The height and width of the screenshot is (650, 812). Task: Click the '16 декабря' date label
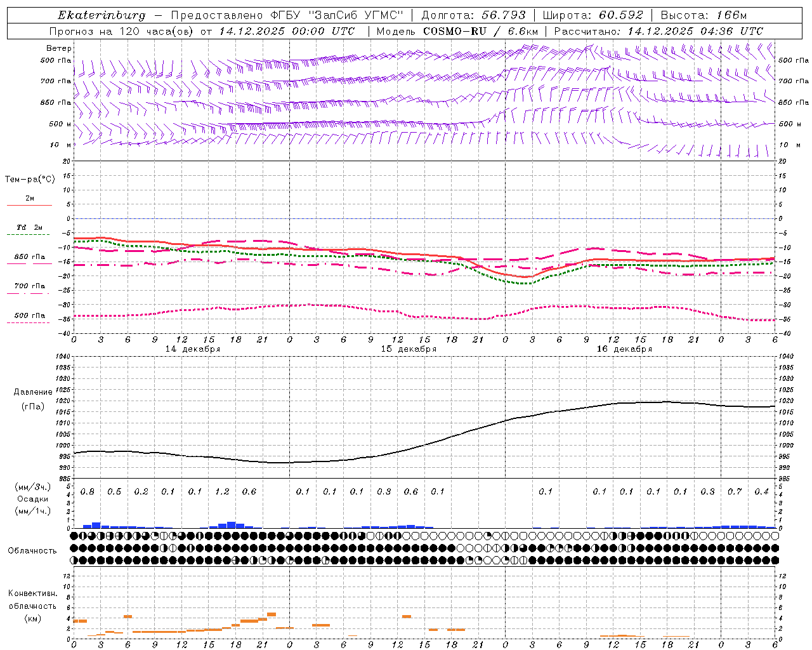[x=624, y=349]
